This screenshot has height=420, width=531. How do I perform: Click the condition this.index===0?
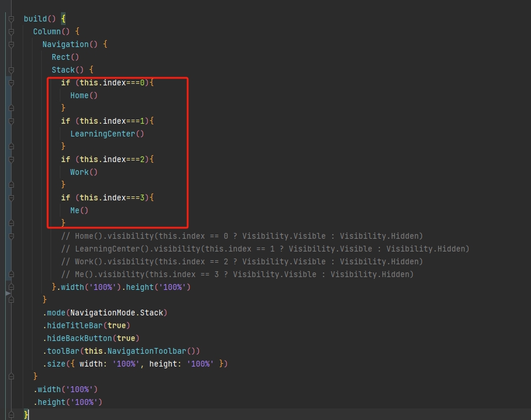[112, 82]
